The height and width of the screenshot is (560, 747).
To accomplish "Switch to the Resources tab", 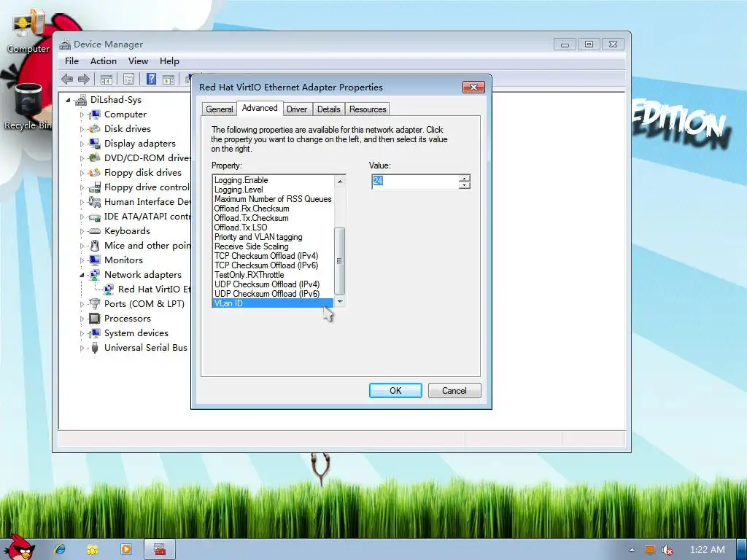I will point(368,109).
